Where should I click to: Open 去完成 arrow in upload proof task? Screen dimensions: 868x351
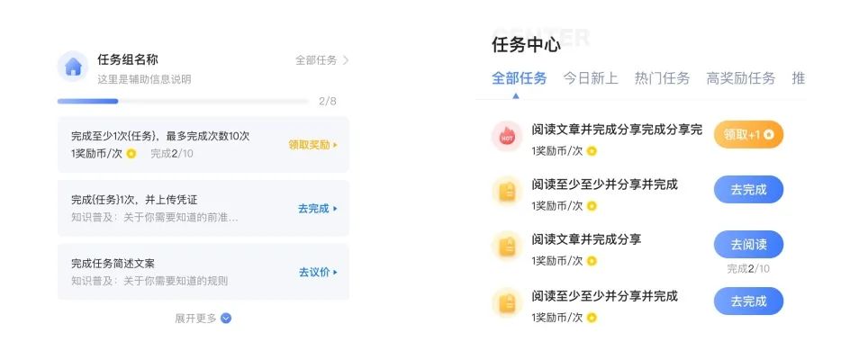(x=318, y=209)
